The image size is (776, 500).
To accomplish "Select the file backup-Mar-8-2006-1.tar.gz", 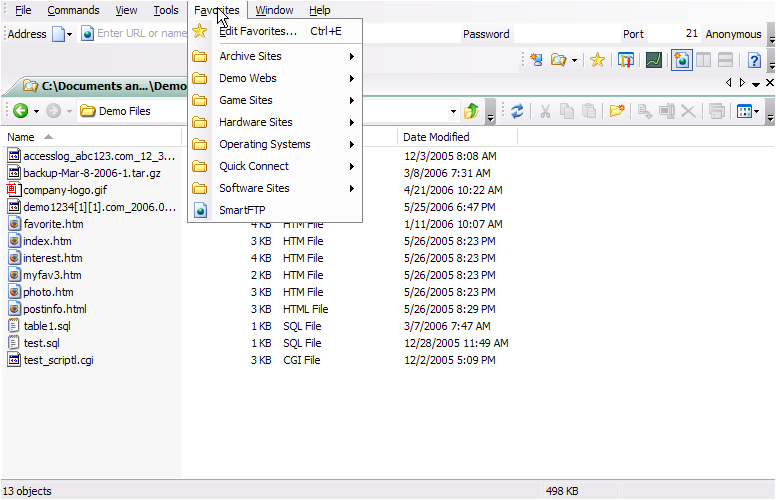I will point(84,173).
